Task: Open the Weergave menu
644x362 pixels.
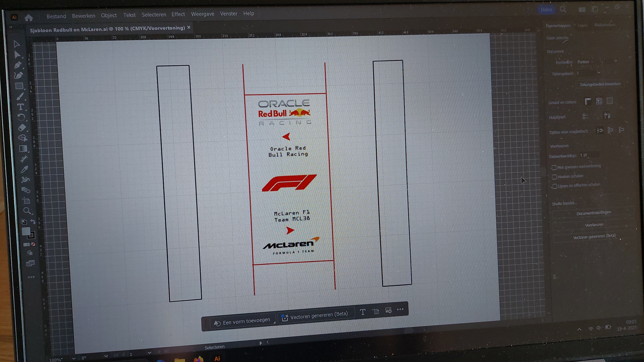Action: pyautogui.click(x=202, y=14)
